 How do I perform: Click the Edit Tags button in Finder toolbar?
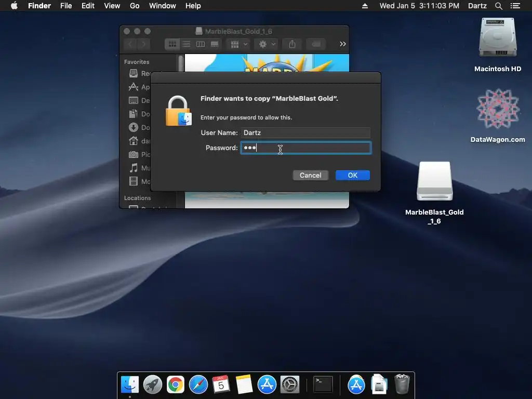coord(316,44)
